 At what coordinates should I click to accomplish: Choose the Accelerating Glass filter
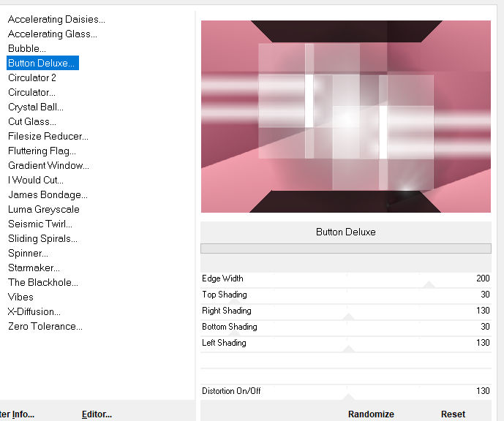(x=52, y=34)
